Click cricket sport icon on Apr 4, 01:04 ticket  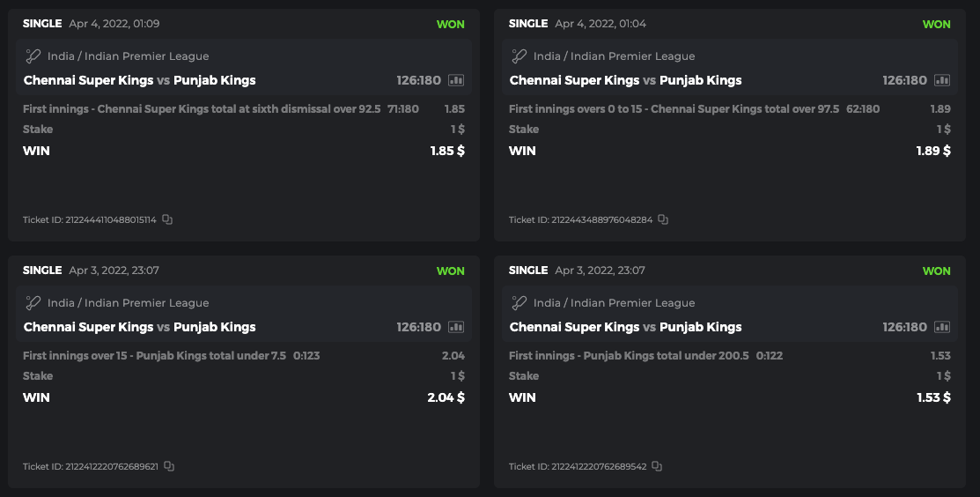tap(519, 56)
